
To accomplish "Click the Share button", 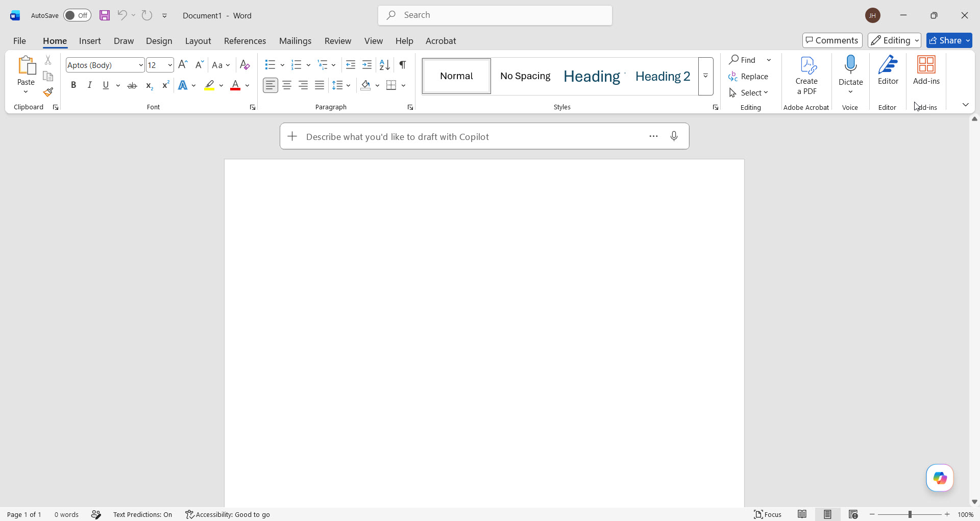I will tap(949, 40).
